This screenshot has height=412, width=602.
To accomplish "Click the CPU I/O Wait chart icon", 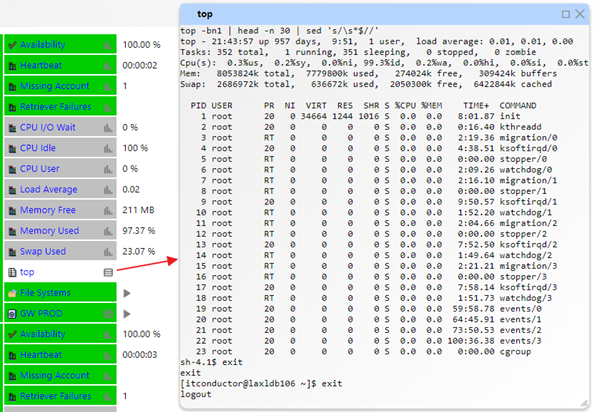I will (x=107, y=128).
